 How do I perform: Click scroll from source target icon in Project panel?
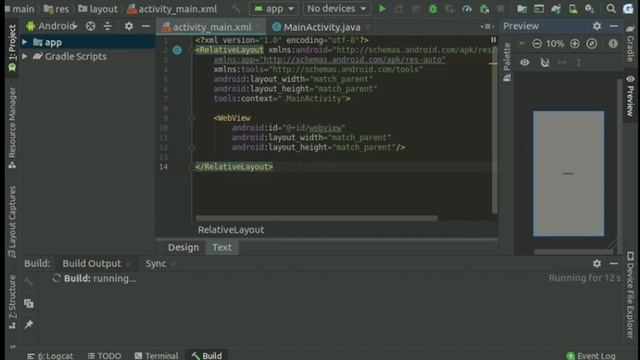tap(90, 26)
